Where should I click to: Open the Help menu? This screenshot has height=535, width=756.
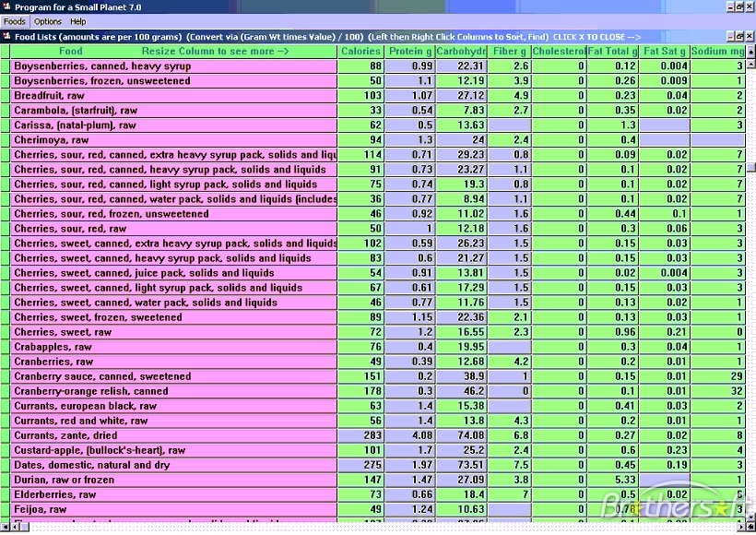click(x=77, y=21)
